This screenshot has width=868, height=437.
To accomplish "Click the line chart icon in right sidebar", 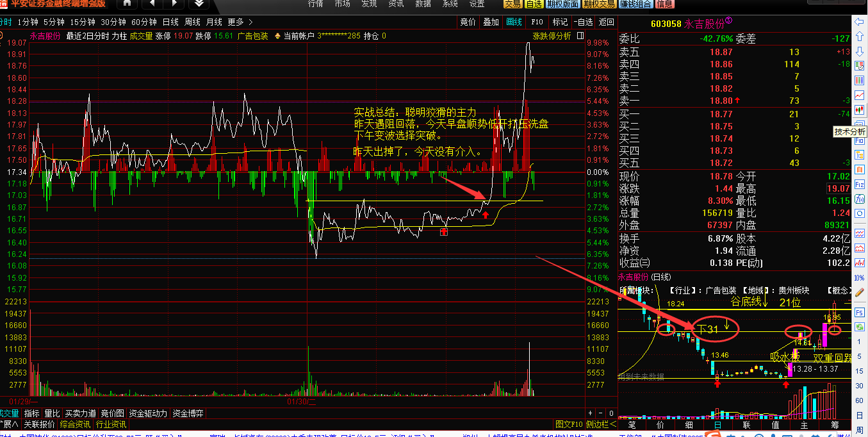I will pos(860,95).
